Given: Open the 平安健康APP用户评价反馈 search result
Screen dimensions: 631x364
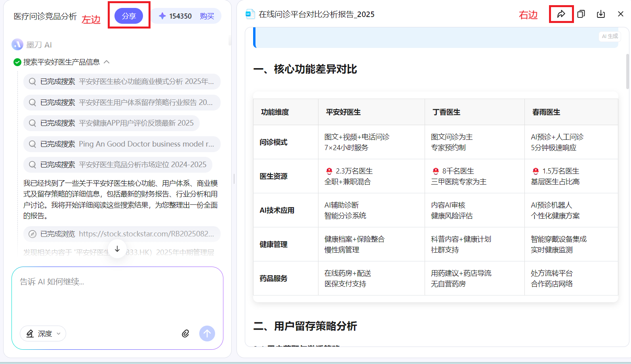Looking at the screenshot, I should 111,123.
